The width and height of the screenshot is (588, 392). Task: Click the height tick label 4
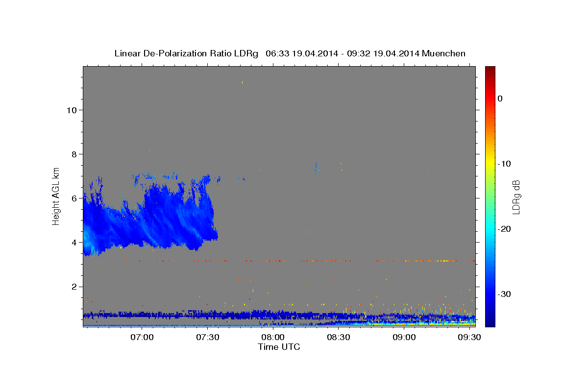tap(73, 242)
